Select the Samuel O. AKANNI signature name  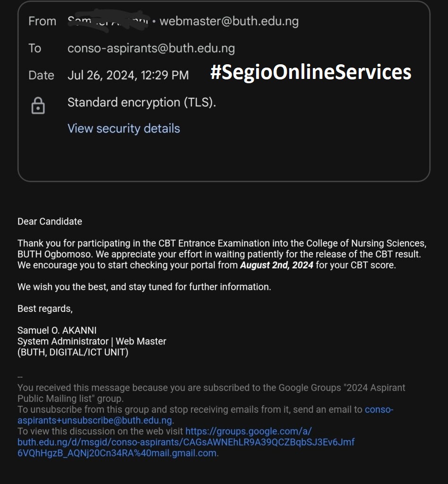pos(57,330)
